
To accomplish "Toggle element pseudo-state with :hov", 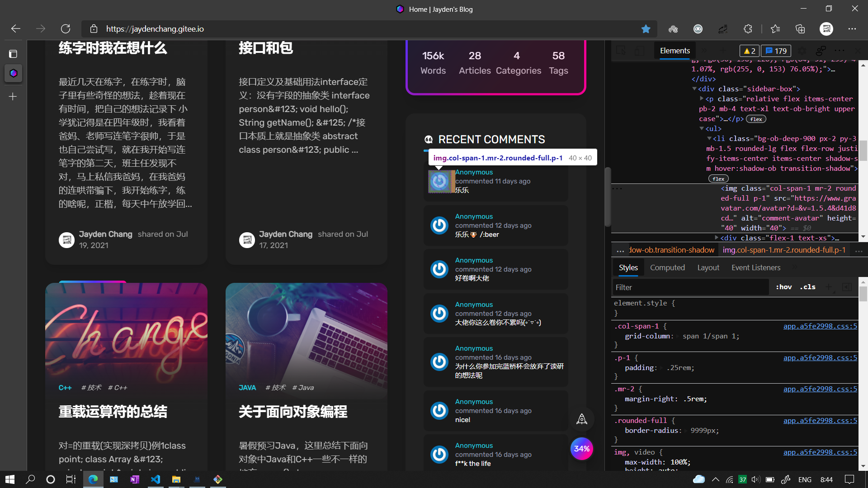I will click(784, 287).
